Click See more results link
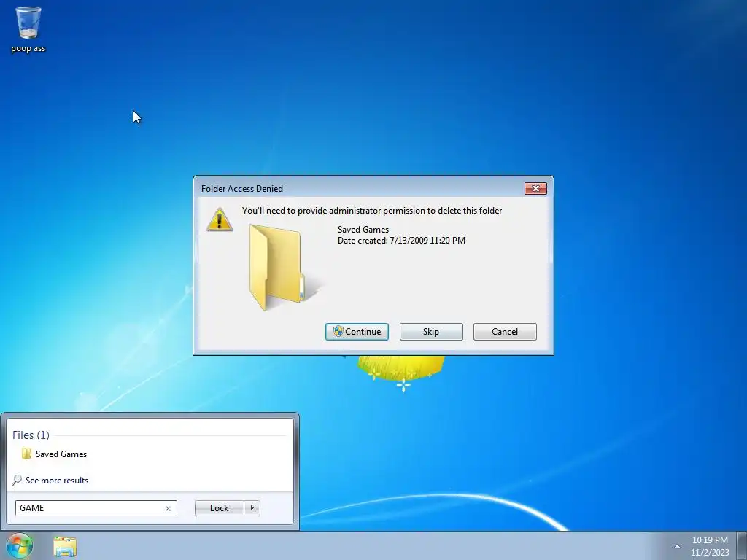This screenshot has height=560, width=747. (57, 480)
